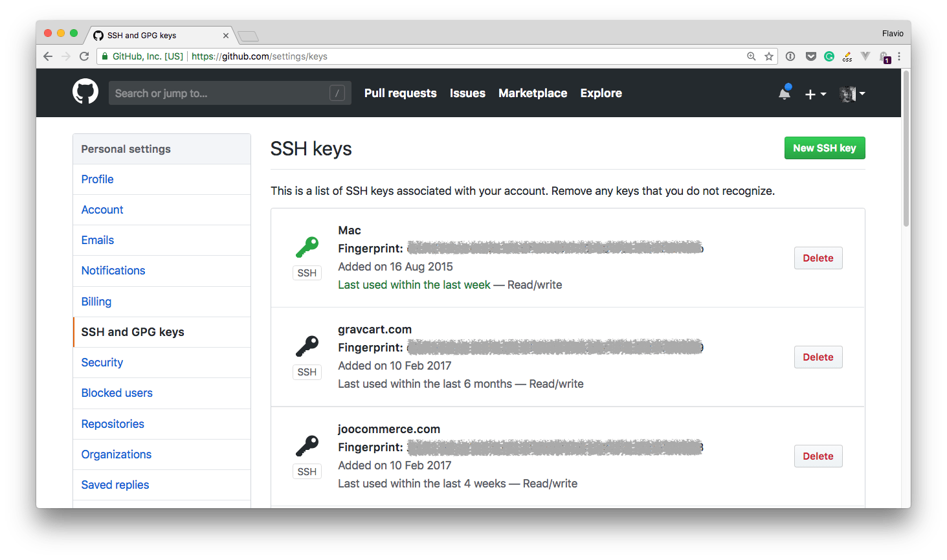
Task: Select Notifications in the settings sidebar
Action: point(113,271)
